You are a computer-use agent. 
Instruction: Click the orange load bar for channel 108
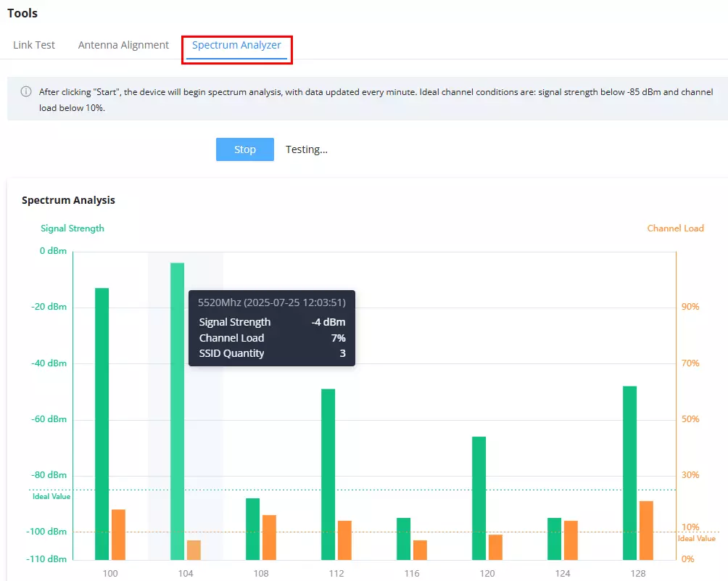tap(269, 537)
